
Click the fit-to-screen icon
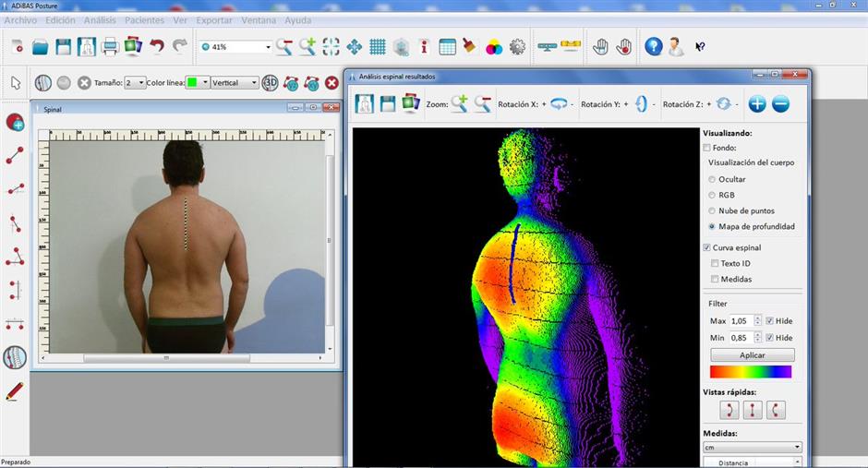click(x=331, y=46)
